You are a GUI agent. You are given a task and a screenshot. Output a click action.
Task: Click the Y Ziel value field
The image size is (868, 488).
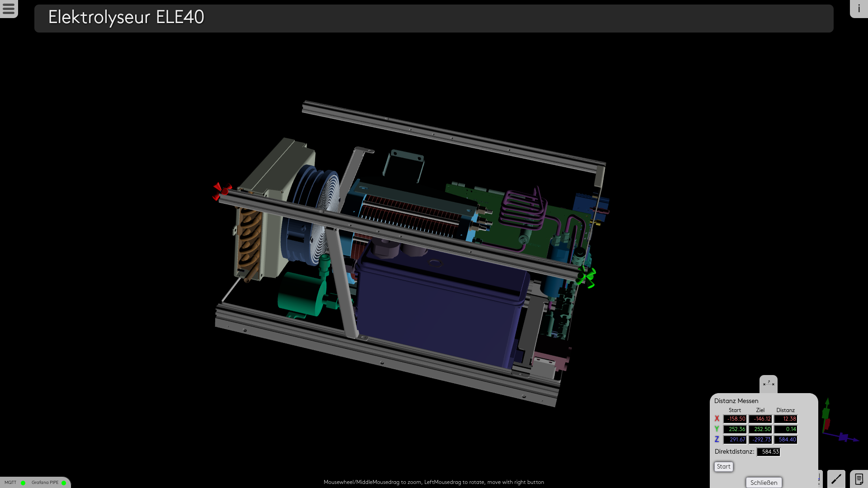pyautogui.click(x=760, y=429)
